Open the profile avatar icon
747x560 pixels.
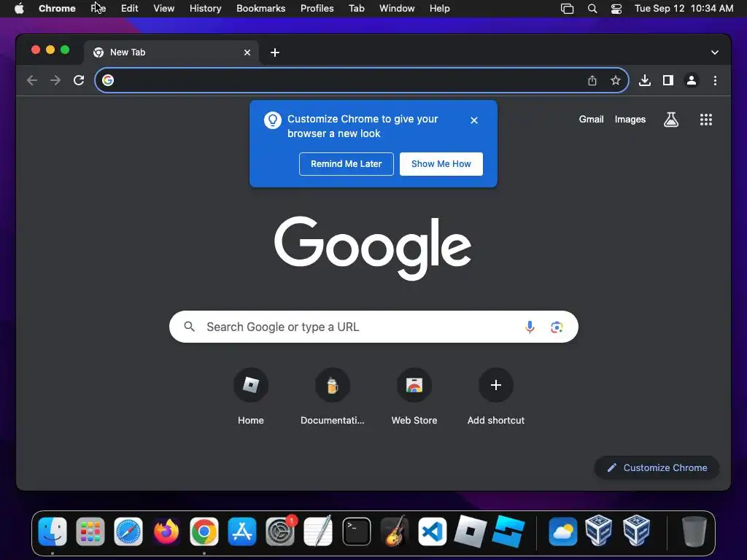click(692, 80)
